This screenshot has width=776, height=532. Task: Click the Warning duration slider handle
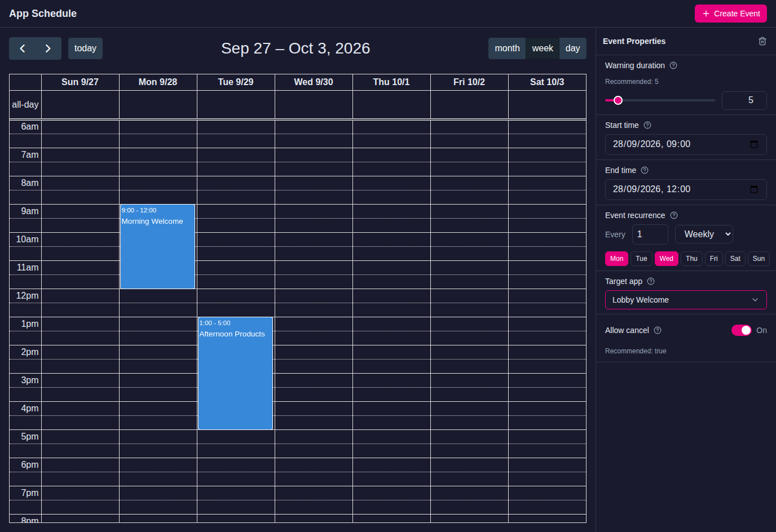pyautogui.click(x=618, y=100)
